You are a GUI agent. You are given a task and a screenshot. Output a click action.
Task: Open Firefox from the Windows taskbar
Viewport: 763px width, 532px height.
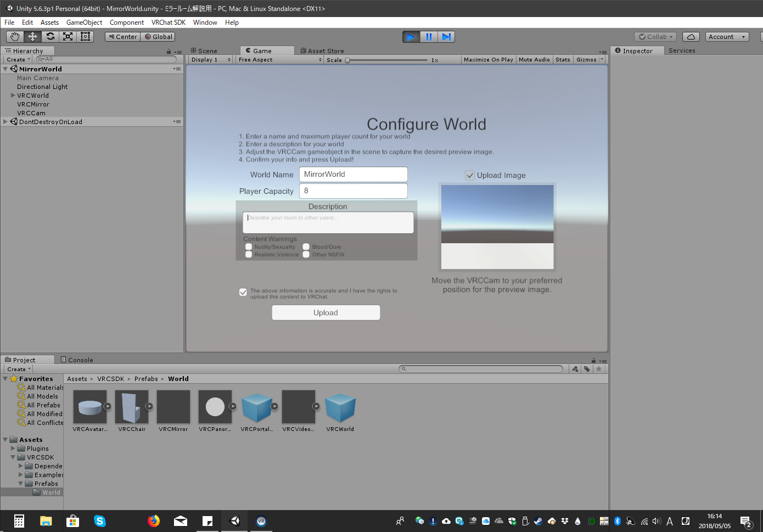pos(154,521)
